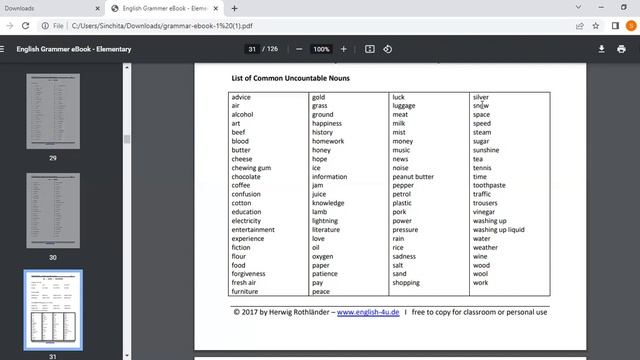
Task: Click the word 'toothpaste'
Action: tap(489, 185)
